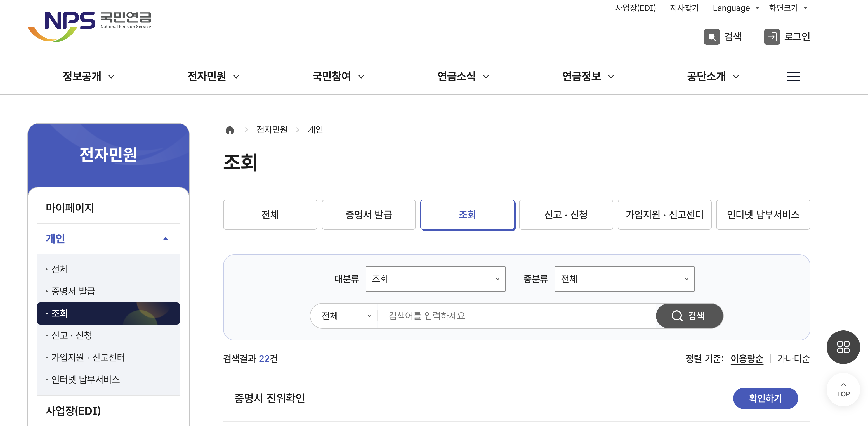Image resolution: width=868 pixels, height=426 pixels.
Task: Open the Language dropdown in header
Action: pyautogui.click(x=735, y=8)
